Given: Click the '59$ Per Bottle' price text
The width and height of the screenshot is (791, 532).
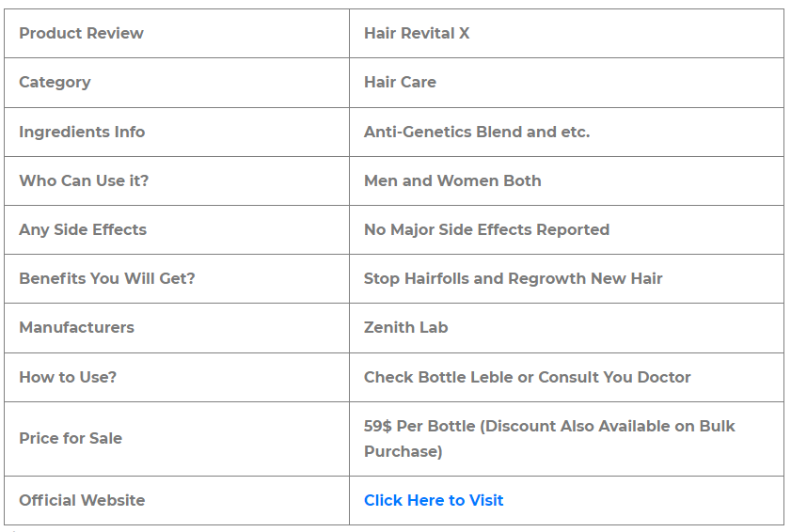Looking at the screenshot, I should coord(420,426).
